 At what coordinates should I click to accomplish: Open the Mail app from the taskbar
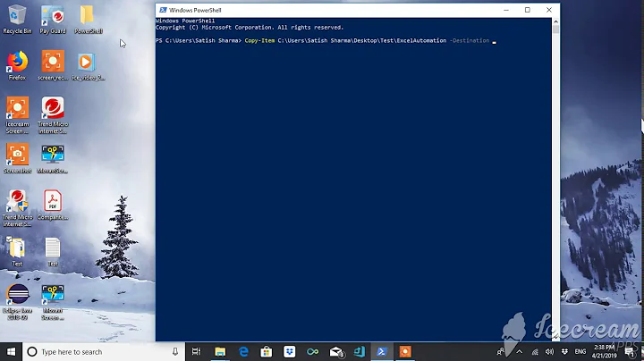(335, 352)
